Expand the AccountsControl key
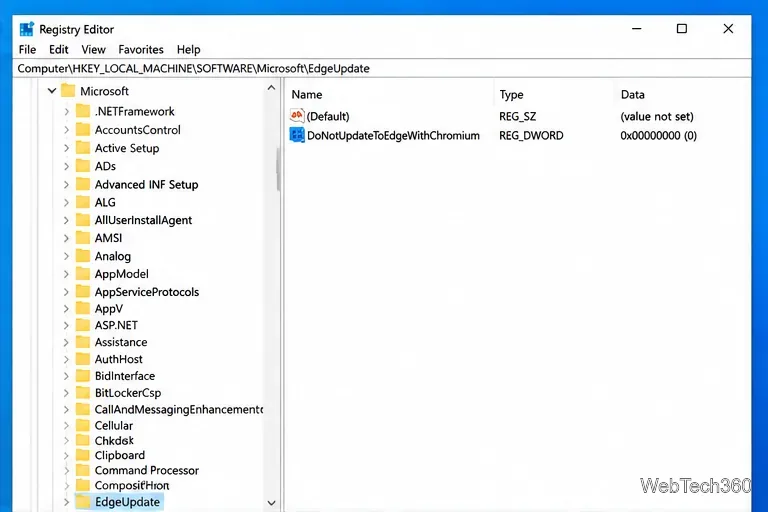The image size is (768, 512). click(x=66, y=130)
